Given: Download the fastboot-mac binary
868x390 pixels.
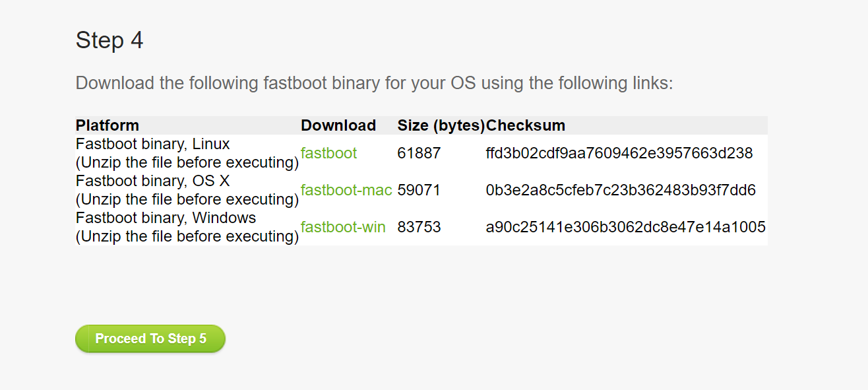Looking at the screenshot, I should [346, 190].
